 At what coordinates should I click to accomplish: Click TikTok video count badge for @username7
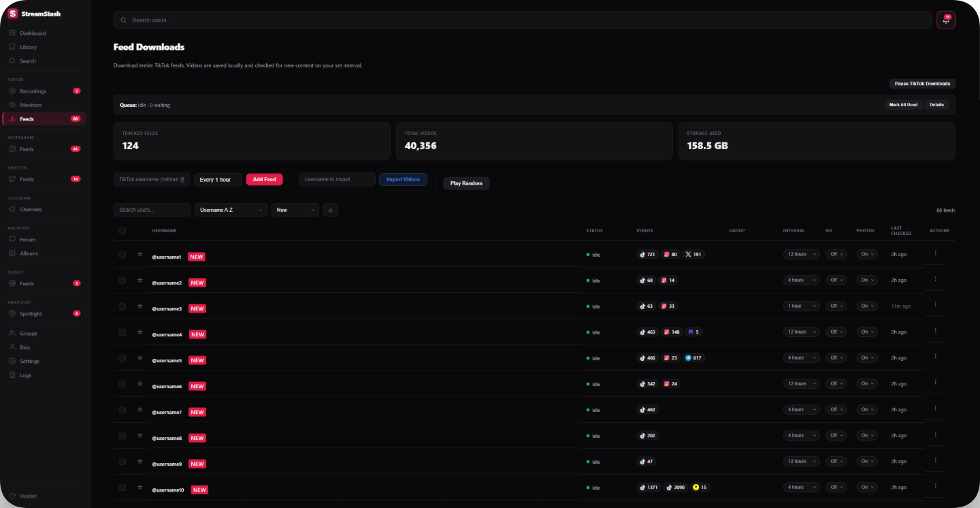[x=647, y=410]
